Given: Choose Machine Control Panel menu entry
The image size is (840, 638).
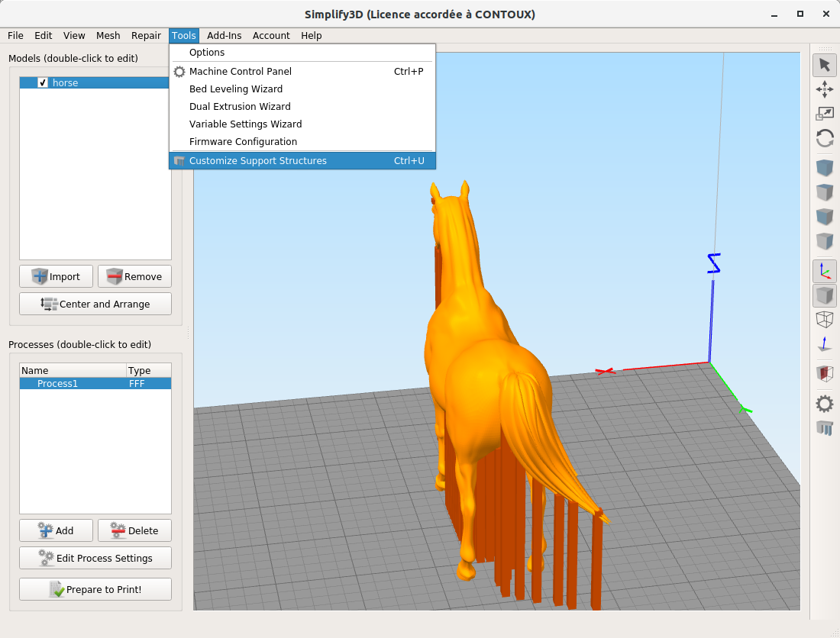Looking at the screenshot, I should (x=302, y=71).
